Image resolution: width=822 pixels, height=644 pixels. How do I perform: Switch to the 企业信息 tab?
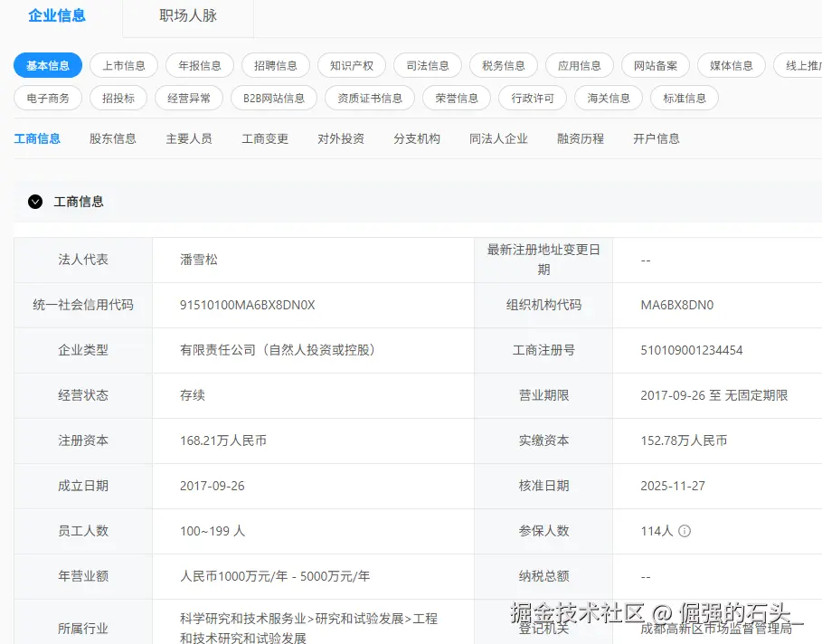coord(57,15)
